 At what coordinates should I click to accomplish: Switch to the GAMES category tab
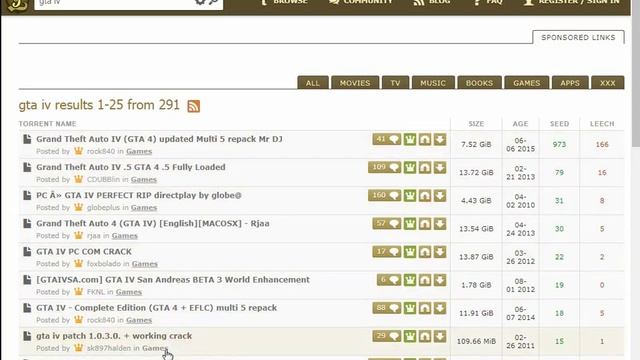pyautogui.click(x=527, y=82)
